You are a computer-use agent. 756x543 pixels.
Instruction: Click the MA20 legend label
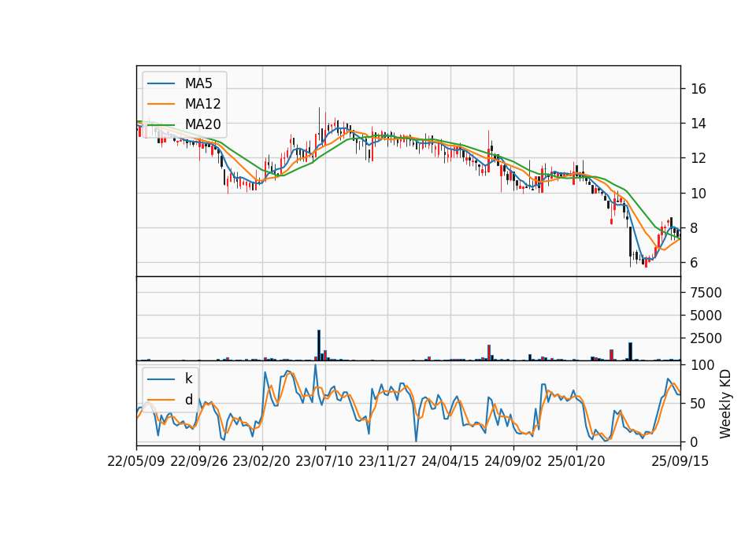click(x=202, y=124)
